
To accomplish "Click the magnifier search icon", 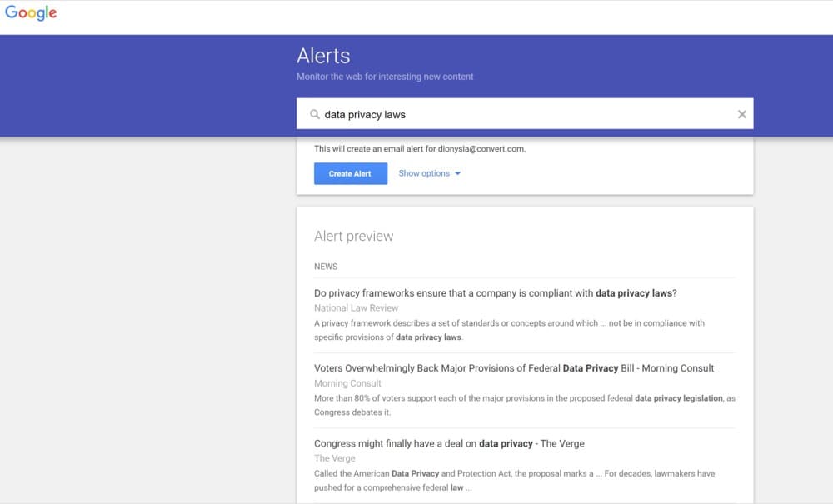I will [315, 114].
